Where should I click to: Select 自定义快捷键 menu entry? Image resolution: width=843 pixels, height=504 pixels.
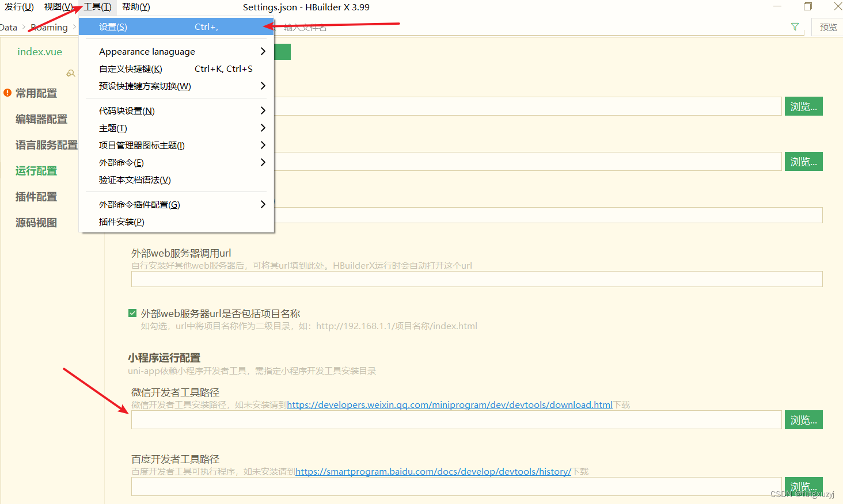(131, 68)
